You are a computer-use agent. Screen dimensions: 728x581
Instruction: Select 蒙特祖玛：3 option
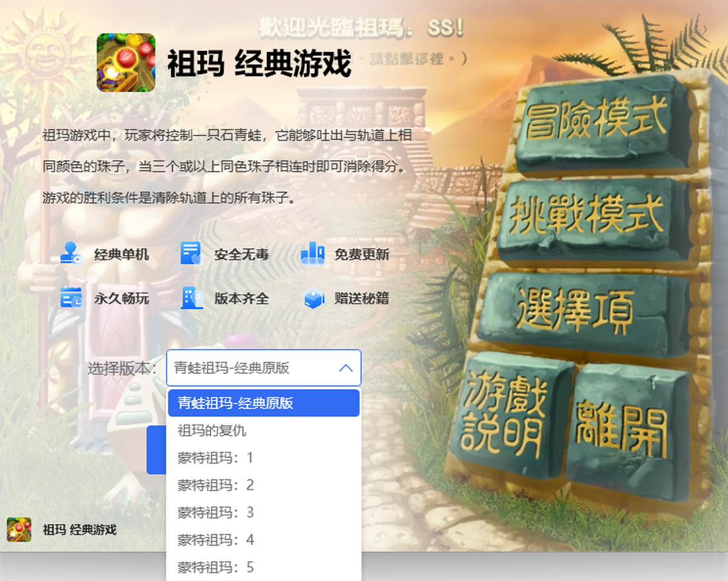click(264, 513)
